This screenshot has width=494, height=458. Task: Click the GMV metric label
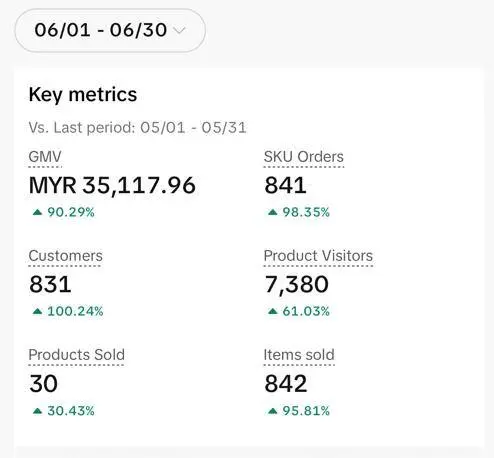coord(45,157)
